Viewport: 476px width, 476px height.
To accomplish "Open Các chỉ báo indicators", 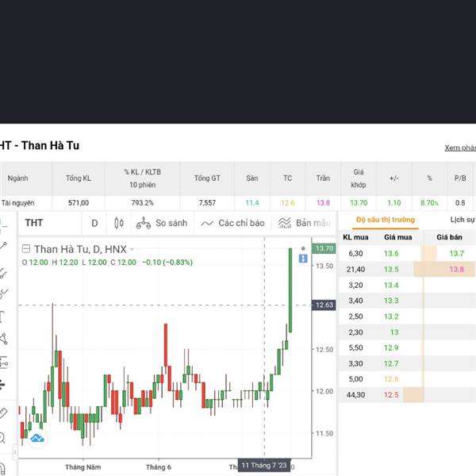I will 232,223.
